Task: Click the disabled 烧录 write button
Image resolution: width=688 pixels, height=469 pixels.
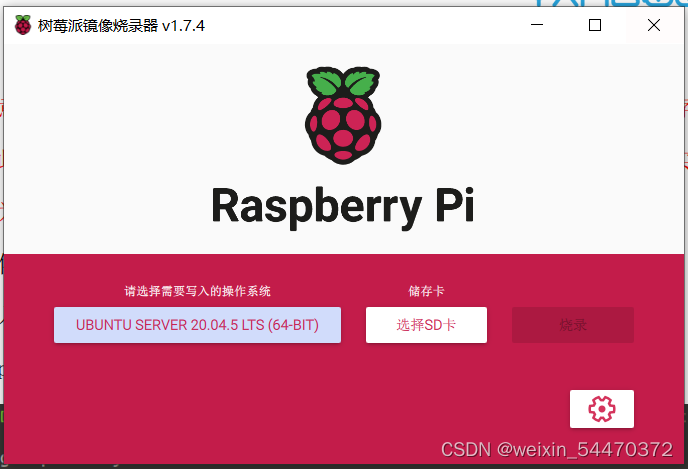Action: (573, 325)
